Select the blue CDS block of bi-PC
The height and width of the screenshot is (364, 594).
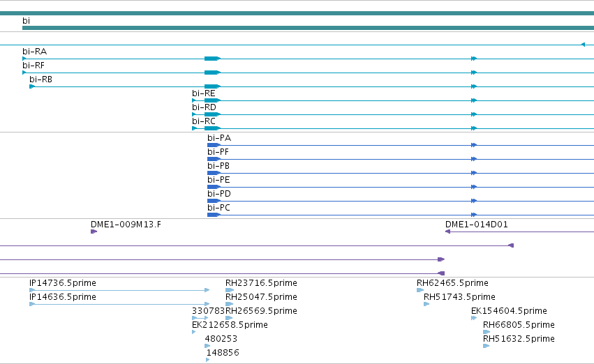tap(214, 215)
